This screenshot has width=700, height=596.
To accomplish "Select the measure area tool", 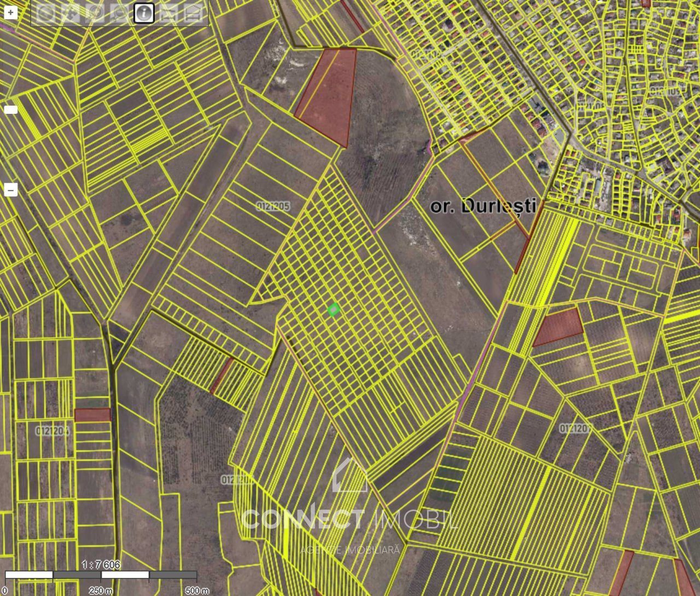I will pos(191,13).
